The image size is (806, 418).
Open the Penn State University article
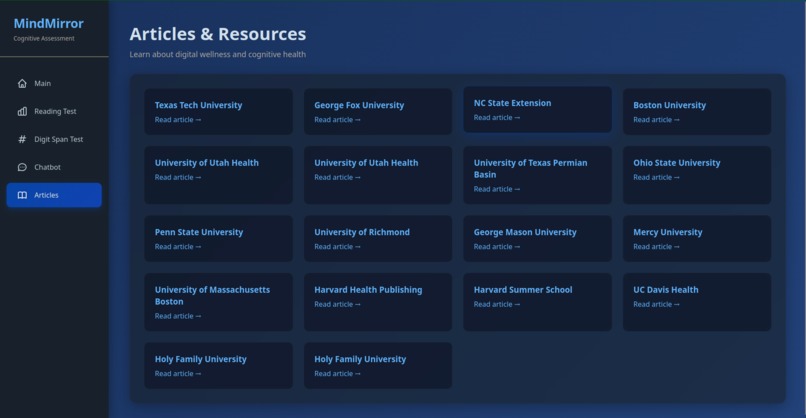pos(218,239)
